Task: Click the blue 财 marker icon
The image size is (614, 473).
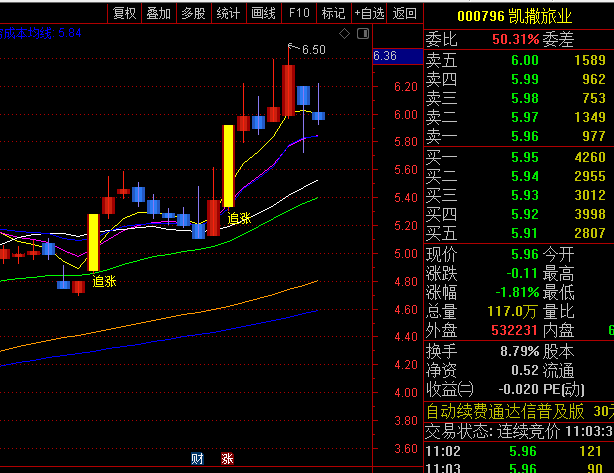Action: point(197,459)
